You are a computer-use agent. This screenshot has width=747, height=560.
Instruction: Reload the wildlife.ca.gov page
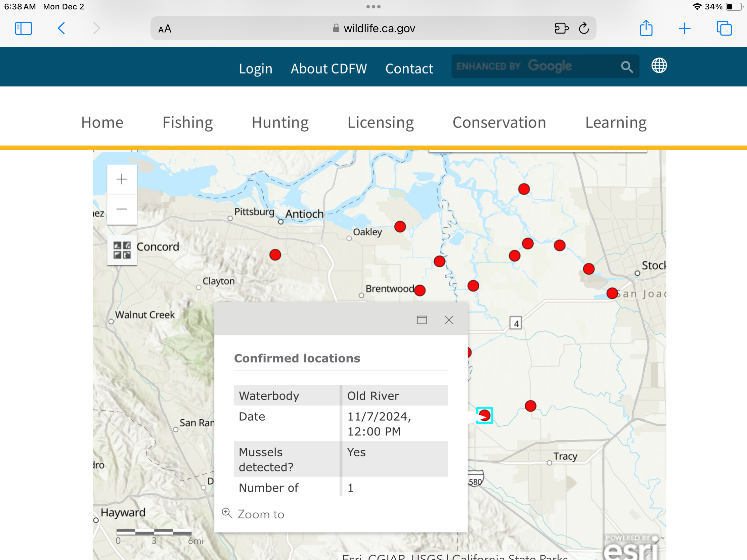(583, 28)
